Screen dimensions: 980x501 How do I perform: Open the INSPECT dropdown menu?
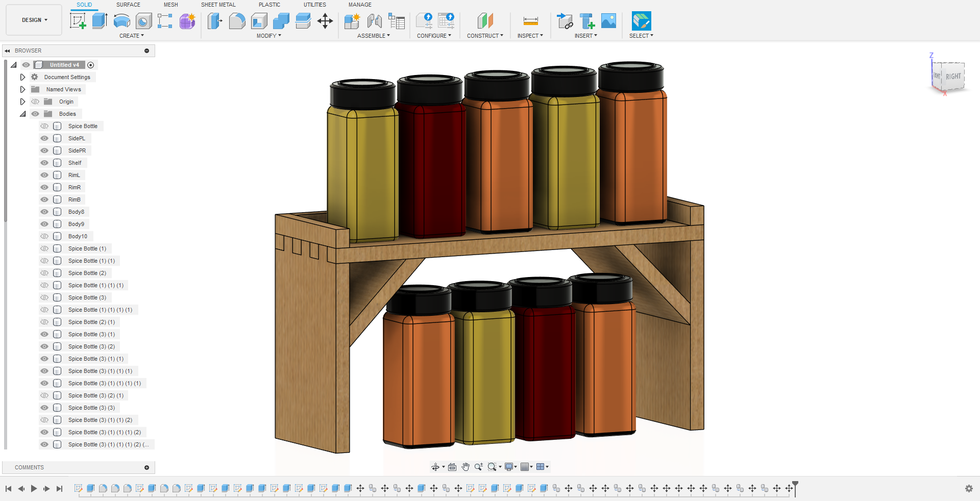tap(530, 36)
